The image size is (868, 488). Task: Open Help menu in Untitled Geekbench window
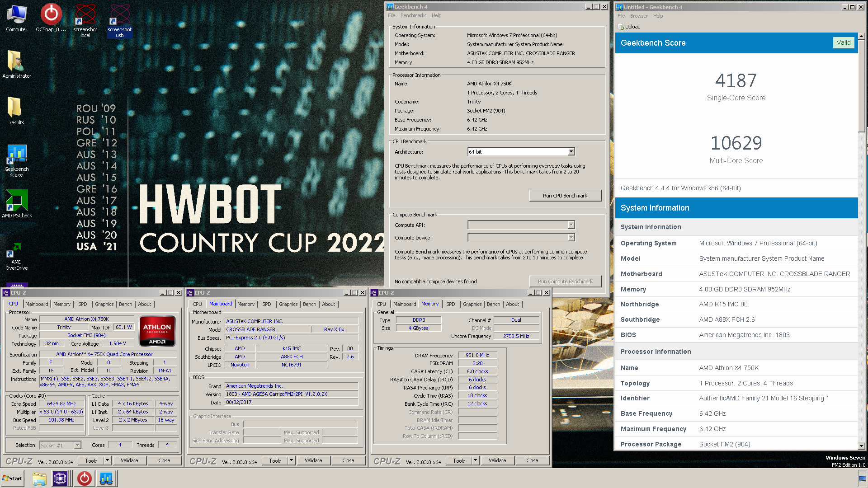click(658, 16)
